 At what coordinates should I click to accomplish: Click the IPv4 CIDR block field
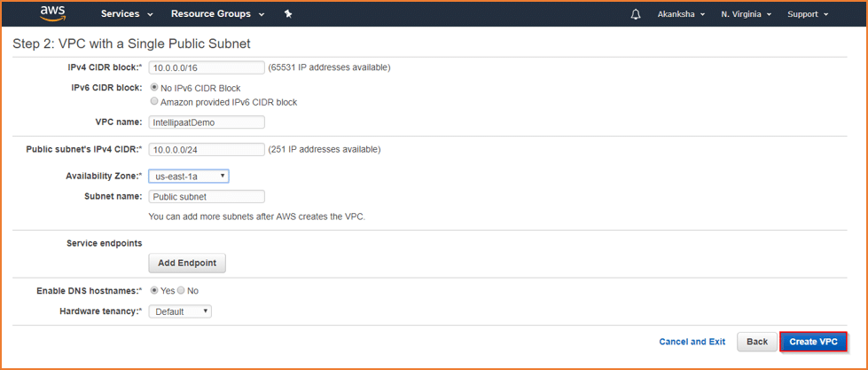(207, 67)
